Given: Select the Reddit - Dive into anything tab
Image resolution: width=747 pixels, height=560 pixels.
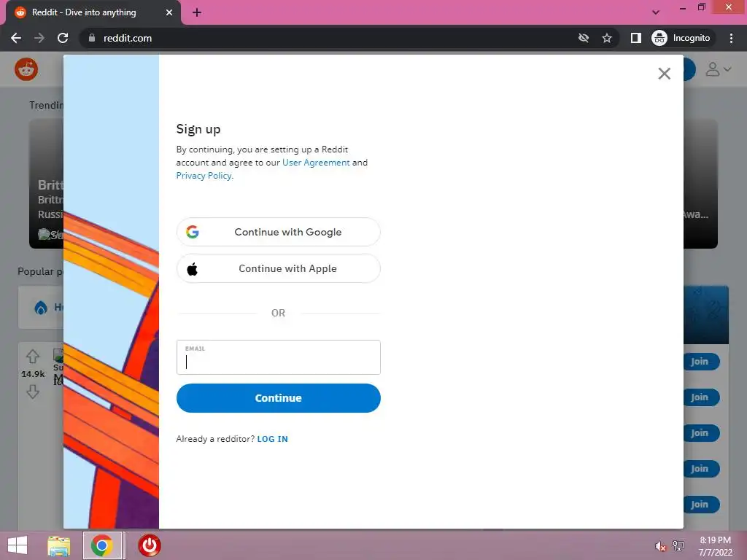Looking at the screenshot, I should coord(93,13).
